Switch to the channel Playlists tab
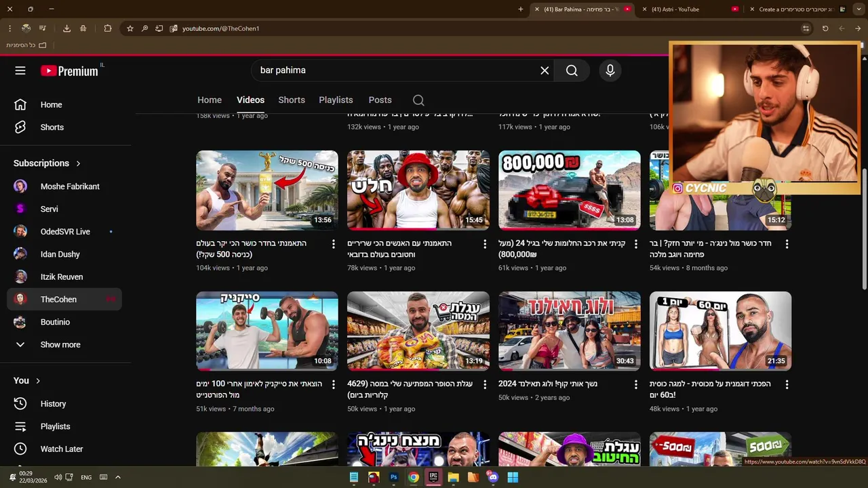This screenshot has height=488, width=868. 336,100
